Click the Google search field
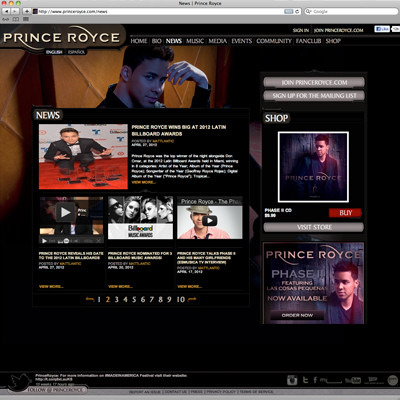 click(x=351, y=11)
